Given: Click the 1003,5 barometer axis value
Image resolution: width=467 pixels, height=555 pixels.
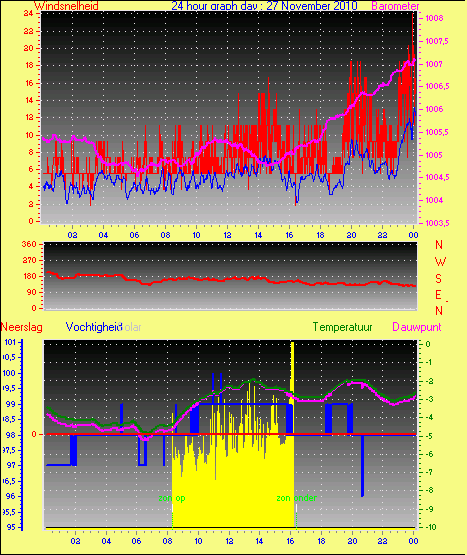Looking at the screenshot, I should coord(437,223).
